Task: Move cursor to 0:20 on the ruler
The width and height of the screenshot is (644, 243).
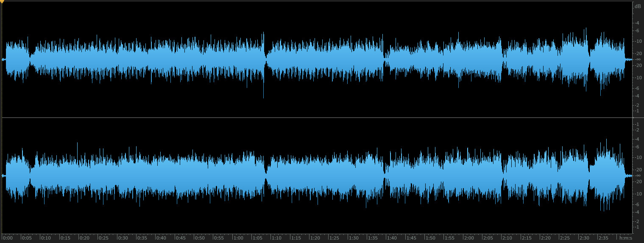Action: [85, 238]
